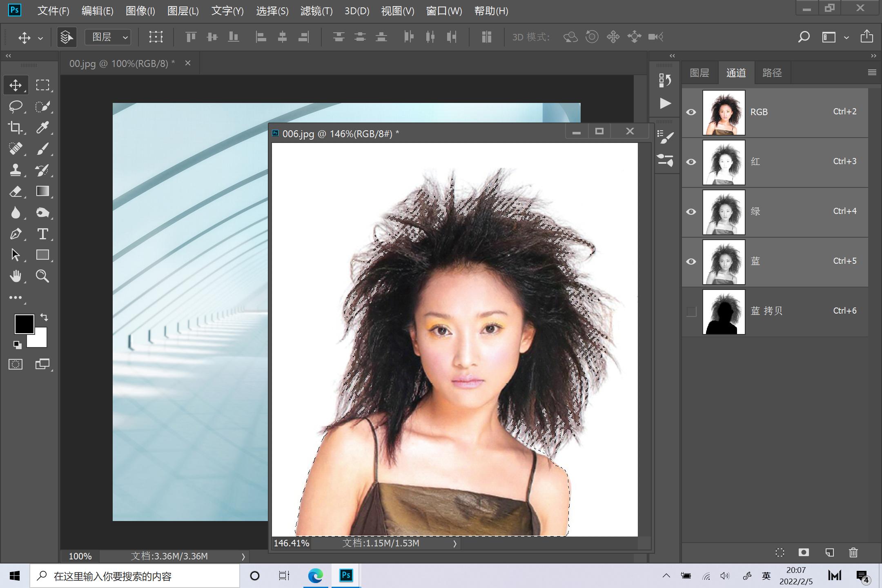Hide the Red (红) channel
The width and height of the screenshot is (882, 588).
pos(691,162)
